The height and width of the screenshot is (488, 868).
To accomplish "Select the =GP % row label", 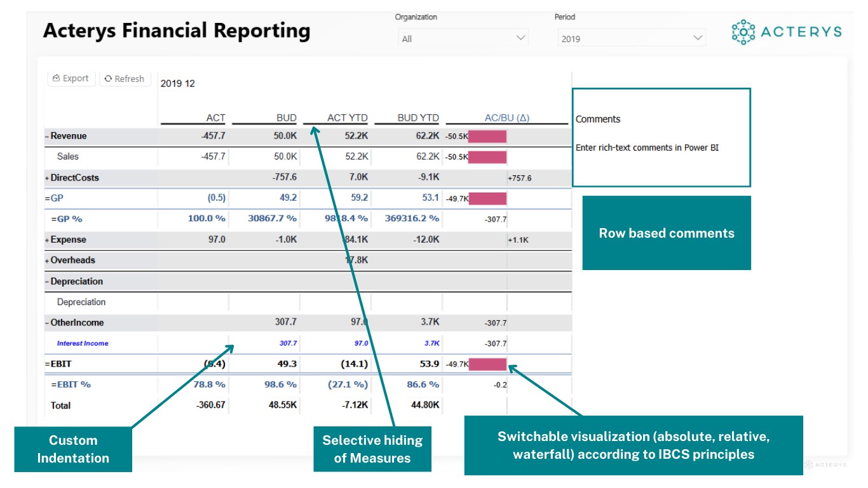I will click(67, 219).
